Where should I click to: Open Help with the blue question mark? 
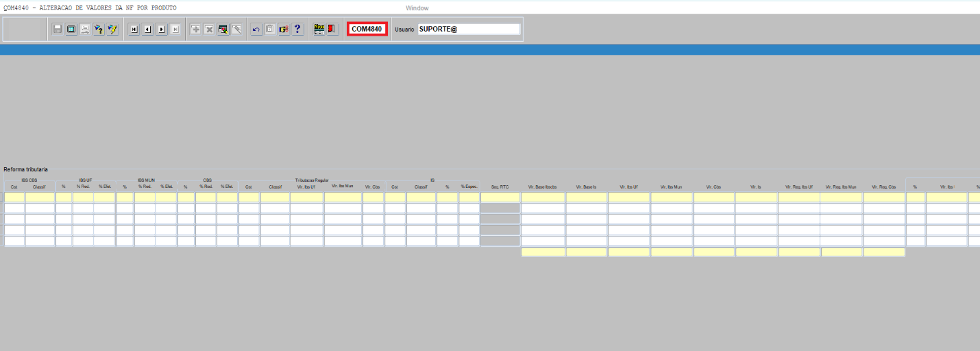[297, 29]
